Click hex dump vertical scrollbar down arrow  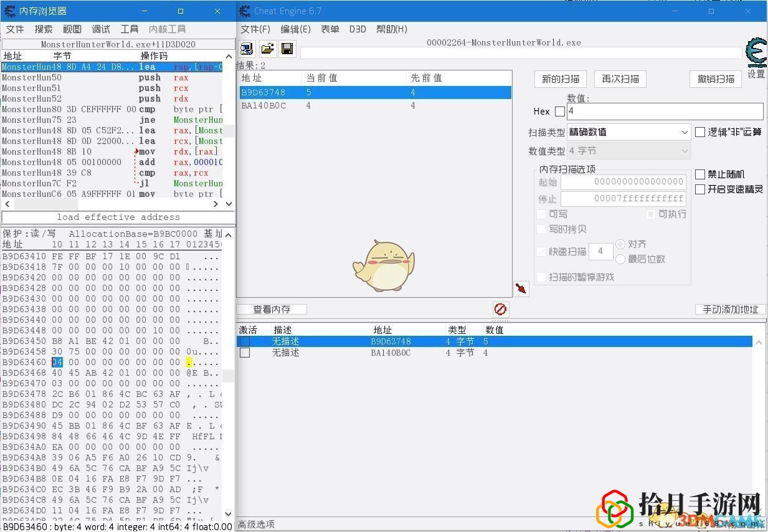[x=229, y=514]
